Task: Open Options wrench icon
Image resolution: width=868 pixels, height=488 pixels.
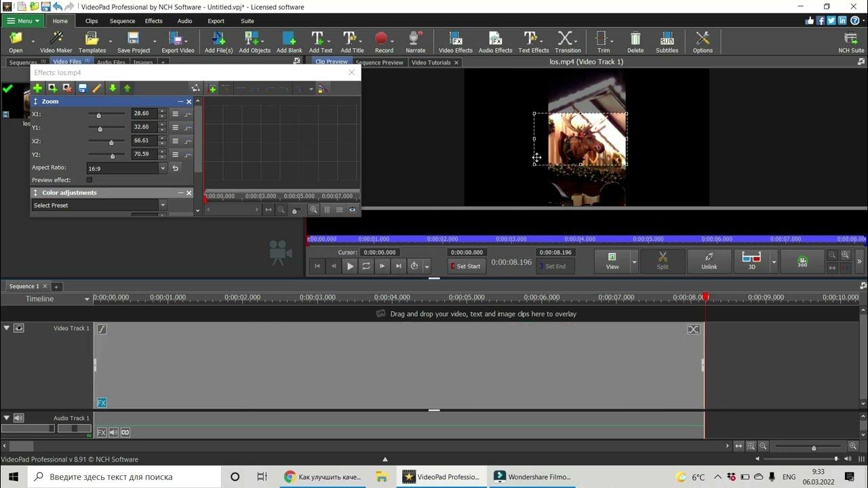Action: coord(703,42)
